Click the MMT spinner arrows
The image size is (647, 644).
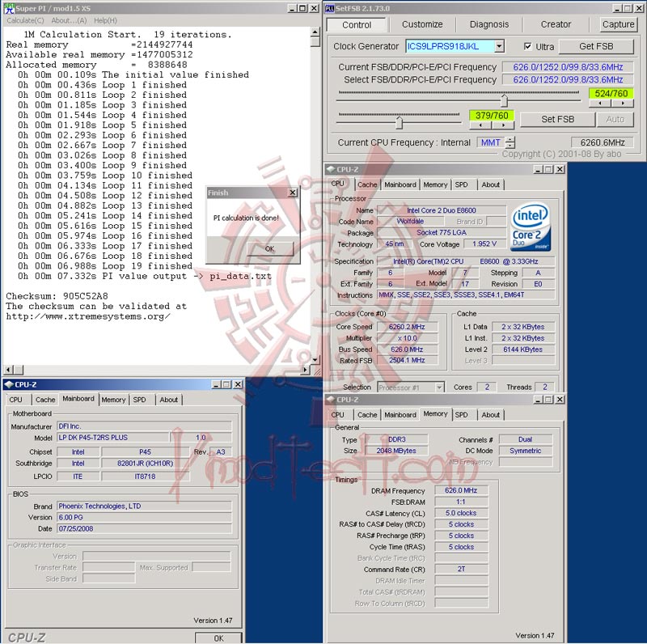pyautogui.click(x=510, y=142)
